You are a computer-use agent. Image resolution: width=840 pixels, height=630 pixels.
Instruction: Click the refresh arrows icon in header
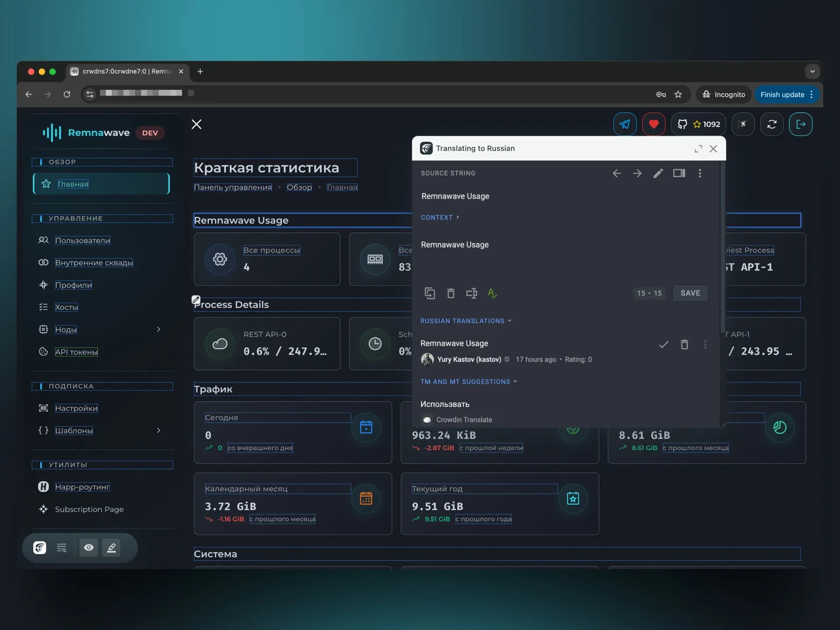[772, 124]
